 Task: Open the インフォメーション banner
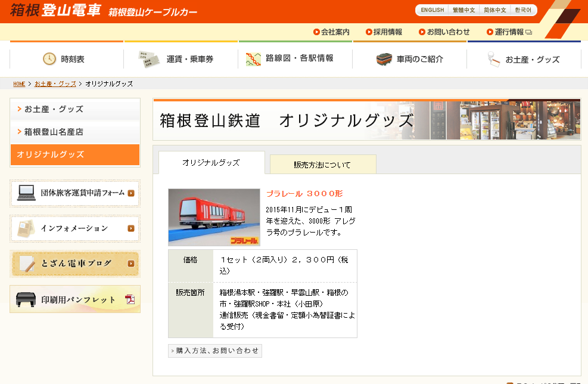coord(75,228)
